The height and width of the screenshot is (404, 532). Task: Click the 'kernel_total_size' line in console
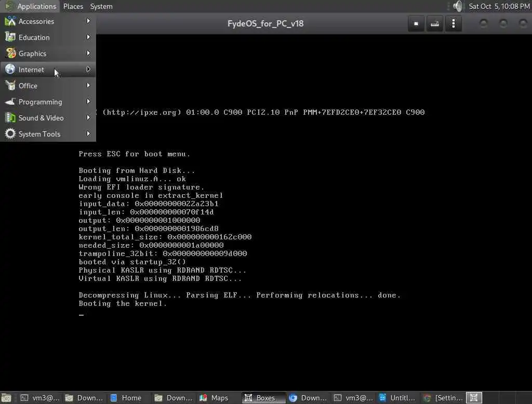165,237
